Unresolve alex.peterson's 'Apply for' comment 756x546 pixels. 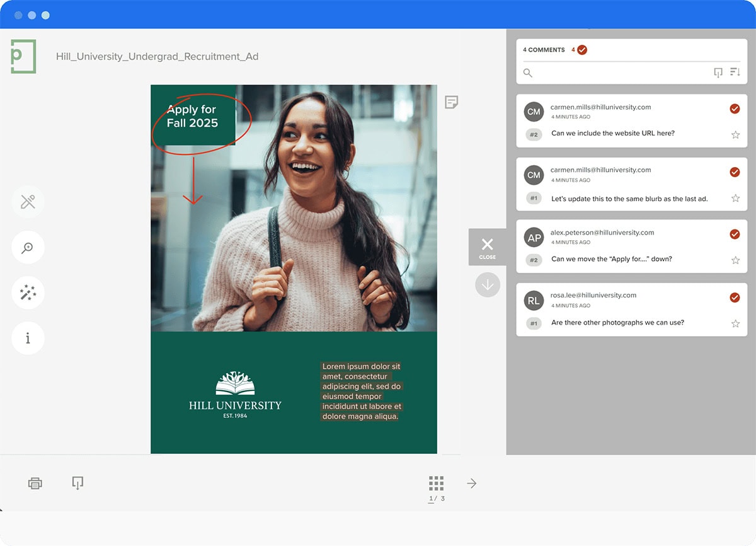pyautogui.click(x=735, y=234)
